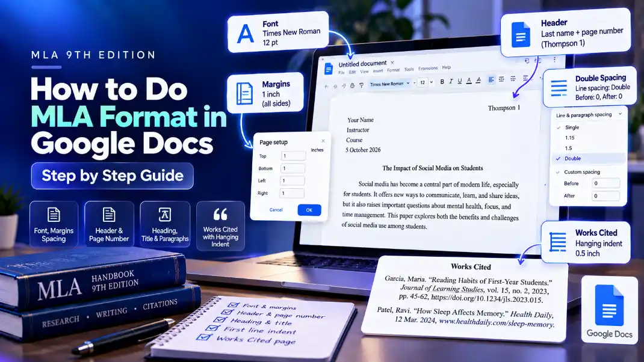Click the Heading, Title & Paragraphs tile
This screenshot has width=644, height=362.
[x=165, y=224]
